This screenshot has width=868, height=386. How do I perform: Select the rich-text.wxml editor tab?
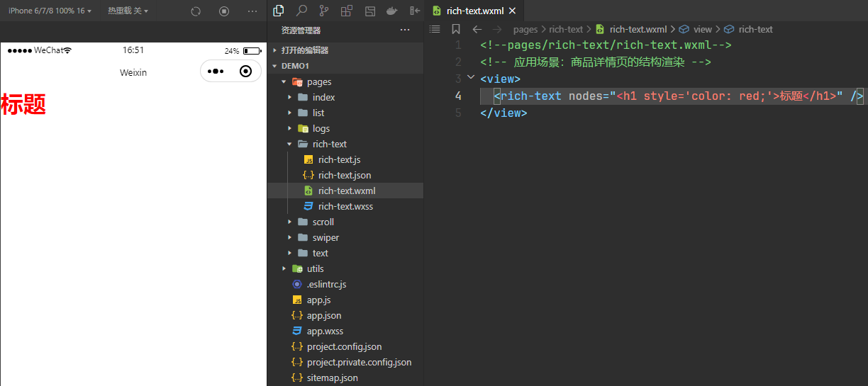pos(474,11)
